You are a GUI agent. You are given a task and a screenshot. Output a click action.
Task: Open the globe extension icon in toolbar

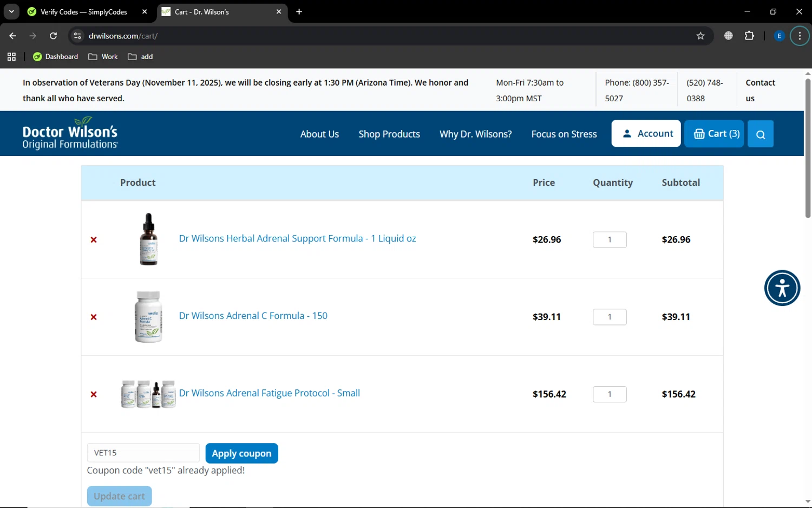pyautogui.click(x=729, y=36)
